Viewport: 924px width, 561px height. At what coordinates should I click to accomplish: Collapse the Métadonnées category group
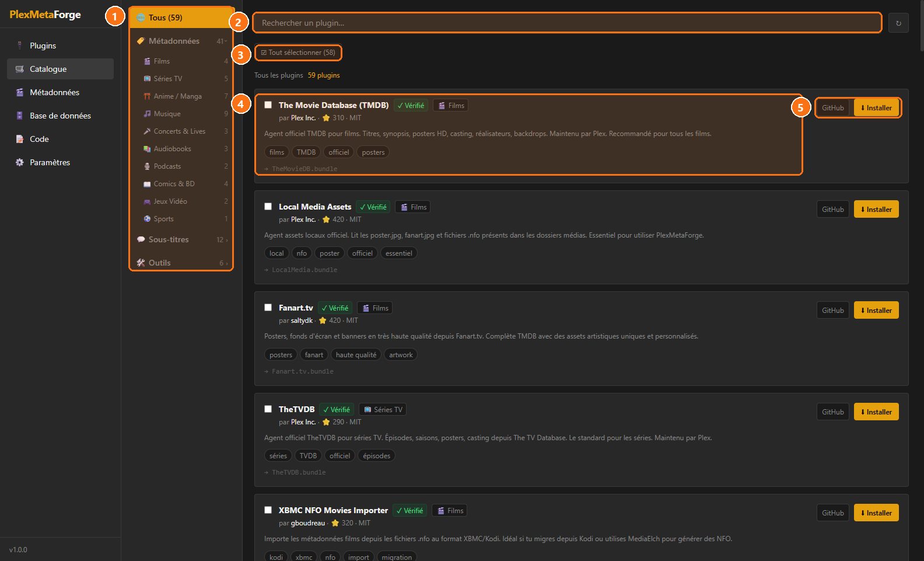point(181,41)
